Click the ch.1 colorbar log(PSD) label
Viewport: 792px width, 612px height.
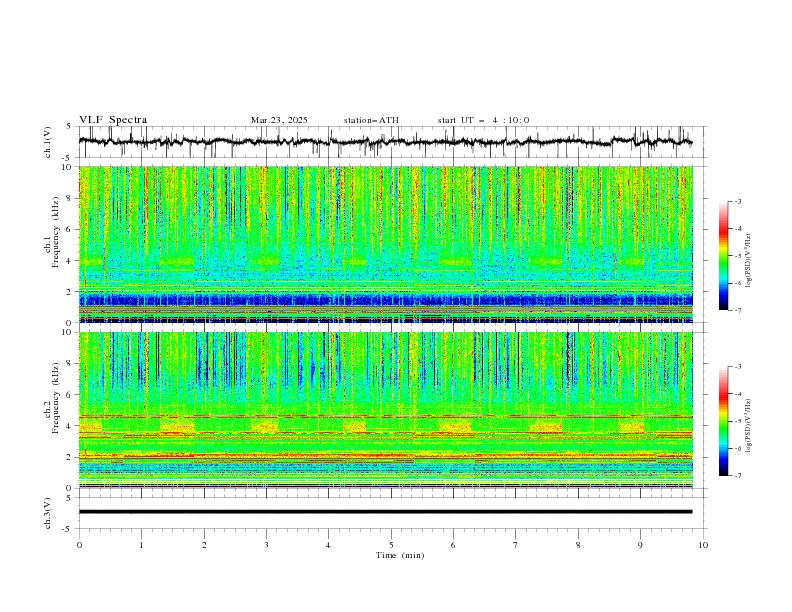point(748,261)
